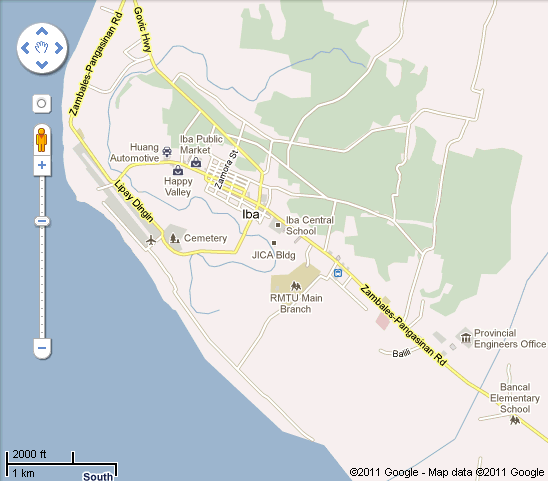The width and height of the screenshot is (548, 481).
Task: Click the Google map data copyright notice
Action: [447, 472]
